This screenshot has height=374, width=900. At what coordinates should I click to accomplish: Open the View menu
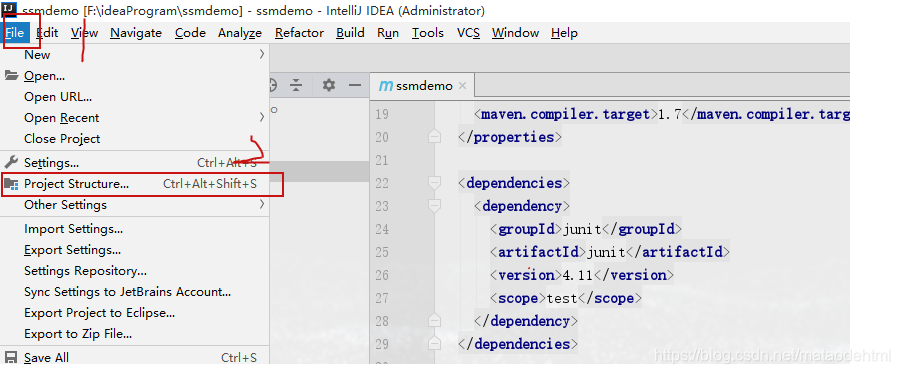(84, 33)
